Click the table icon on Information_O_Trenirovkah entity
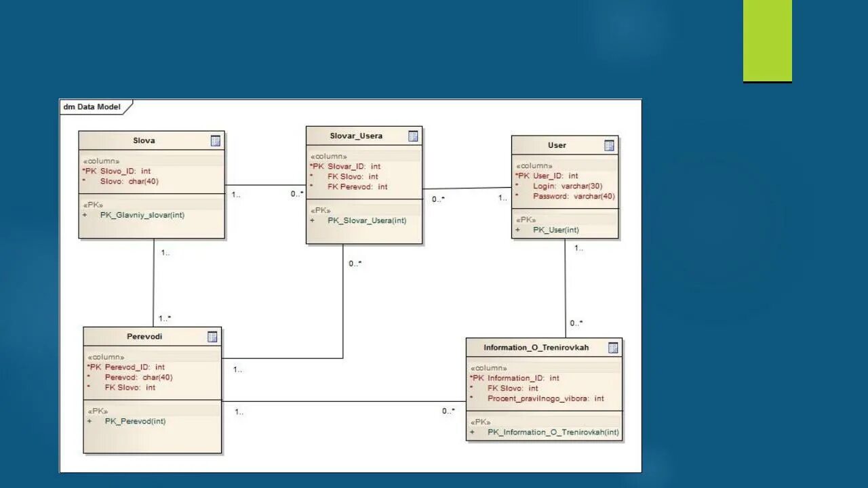Image resolution: width=868 pixels, height=488 pixels. click(x=613, y=348)
